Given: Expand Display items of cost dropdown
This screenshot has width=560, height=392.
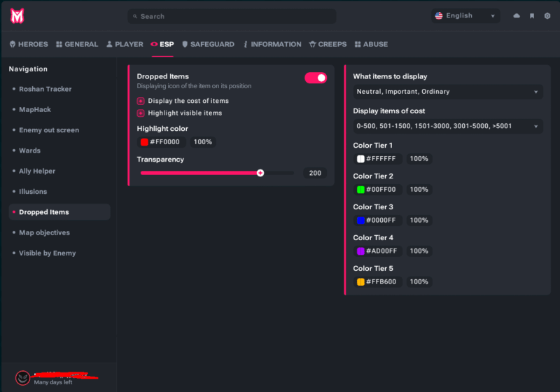Looking at the screenshot, I should pyautogui.click(x=448, y=127).
